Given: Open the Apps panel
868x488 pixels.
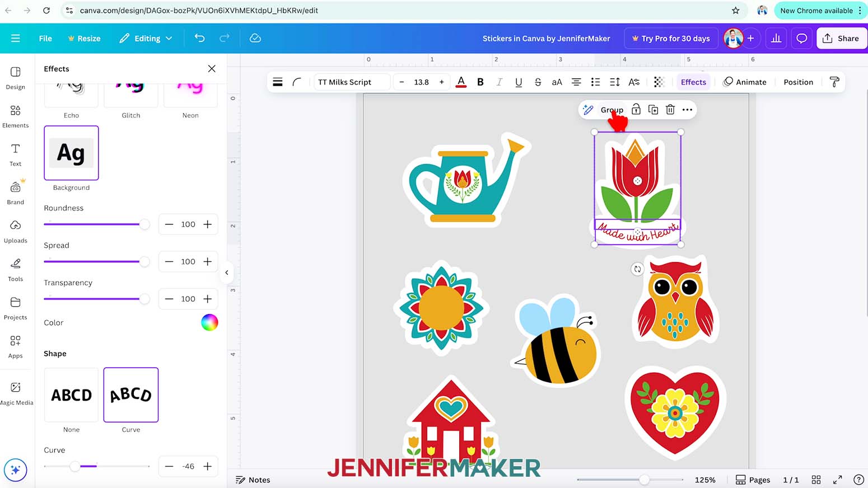Looking at the screenshot, I should tap(15, 346).
